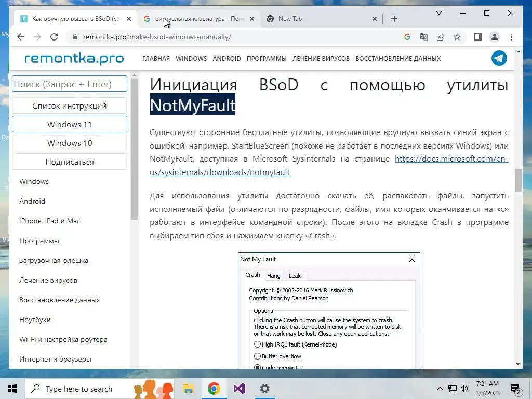Open the Chrome profile avatar

(x=495, y=37)
